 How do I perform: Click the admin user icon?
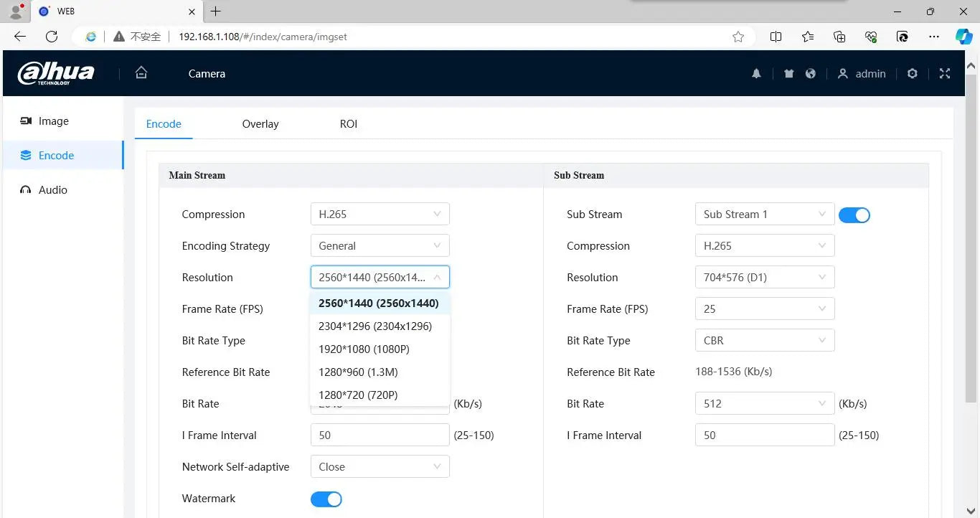pyautogui.click(x=843, y=73)
